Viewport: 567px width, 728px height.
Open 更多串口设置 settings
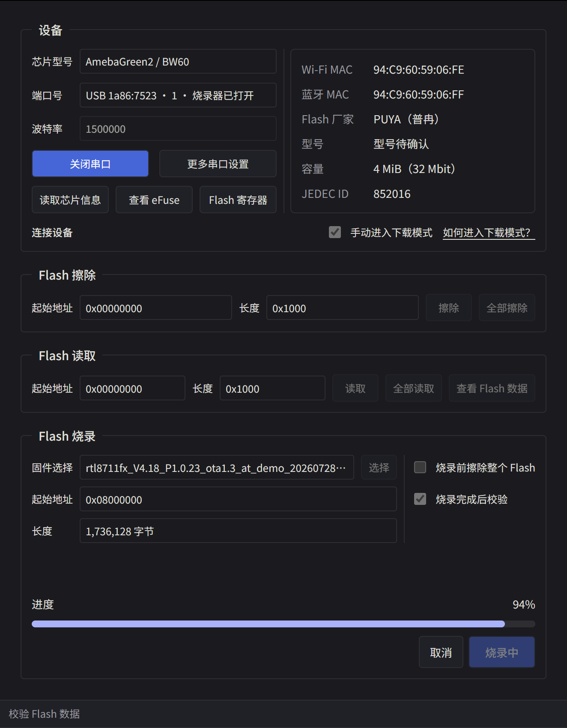coord(218,164)
